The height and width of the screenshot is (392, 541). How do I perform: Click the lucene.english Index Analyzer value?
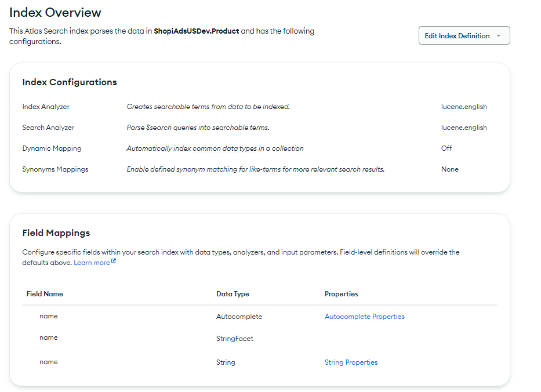point(464,107)
